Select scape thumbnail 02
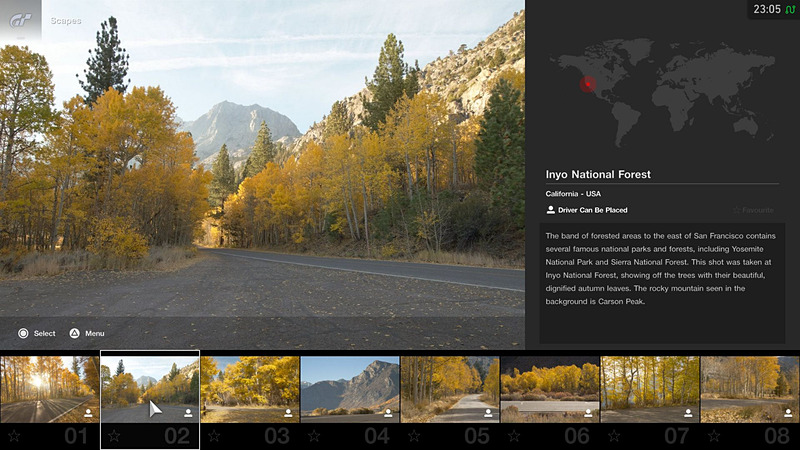The image size is (800, 450). pyautogui.click(x=149, y=389)
